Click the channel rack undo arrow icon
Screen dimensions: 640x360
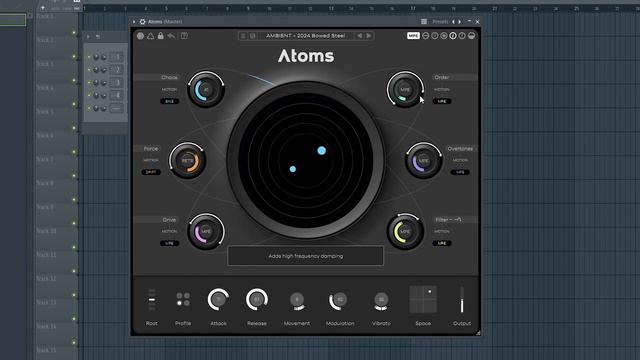point(98,37)
